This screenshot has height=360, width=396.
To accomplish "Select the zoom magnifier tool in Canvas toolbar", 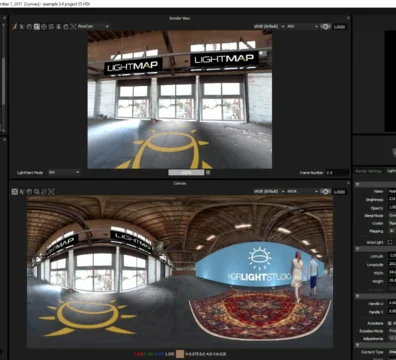I will [x=37, y=192].
